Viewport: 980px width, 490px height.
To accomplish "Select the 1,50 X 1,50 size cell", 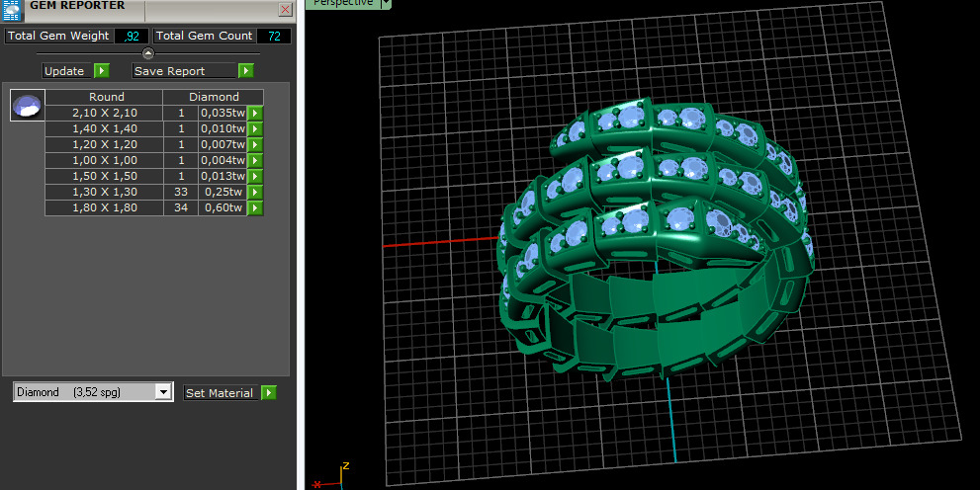I will [105, 176].
